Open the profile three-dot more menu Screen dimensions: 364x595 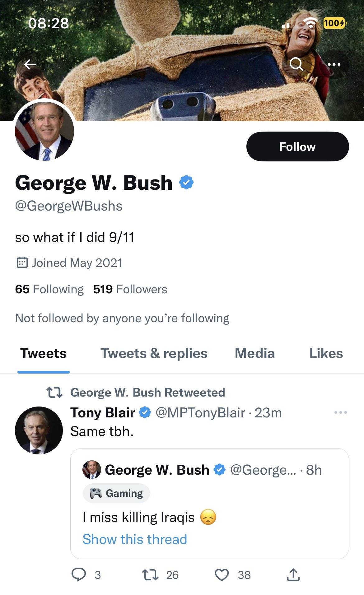click(x=334, y=64)
